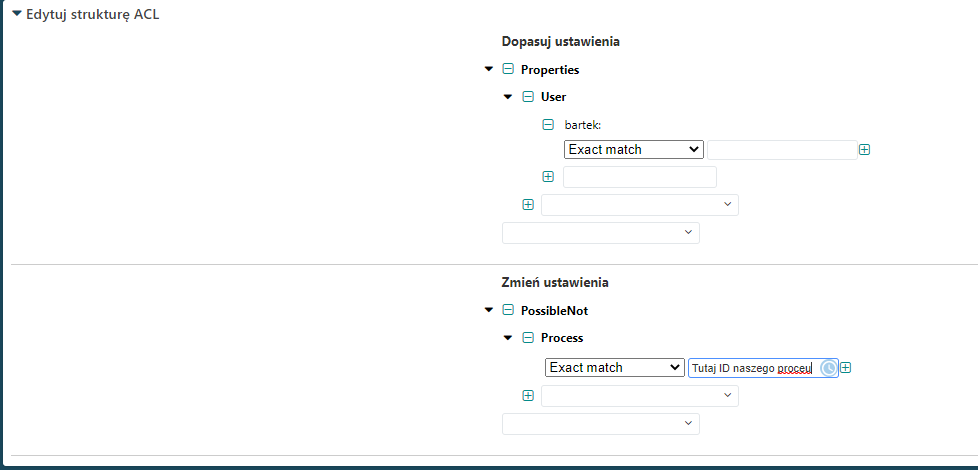
Task: Click the plus icon below the Process match row
Action: [x=528, y=396]
